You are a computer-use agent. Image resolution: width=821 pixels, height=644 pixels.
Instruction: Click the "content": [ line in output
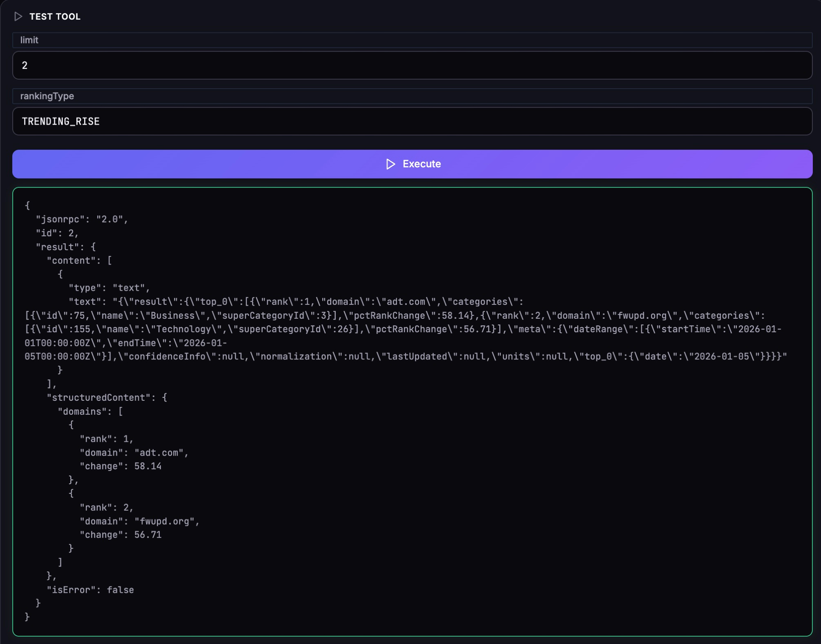tap(79, 260)
